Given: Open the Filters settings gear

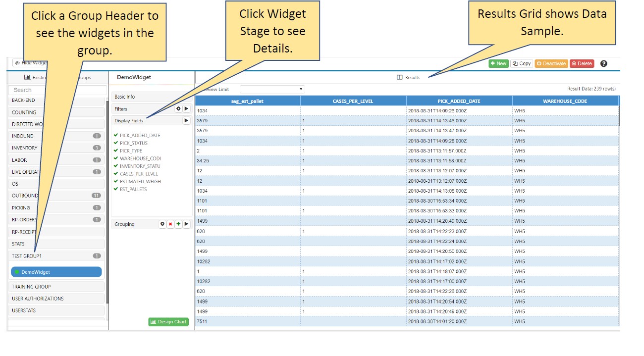Looking at the screenshot, I should tap(178, 108).
